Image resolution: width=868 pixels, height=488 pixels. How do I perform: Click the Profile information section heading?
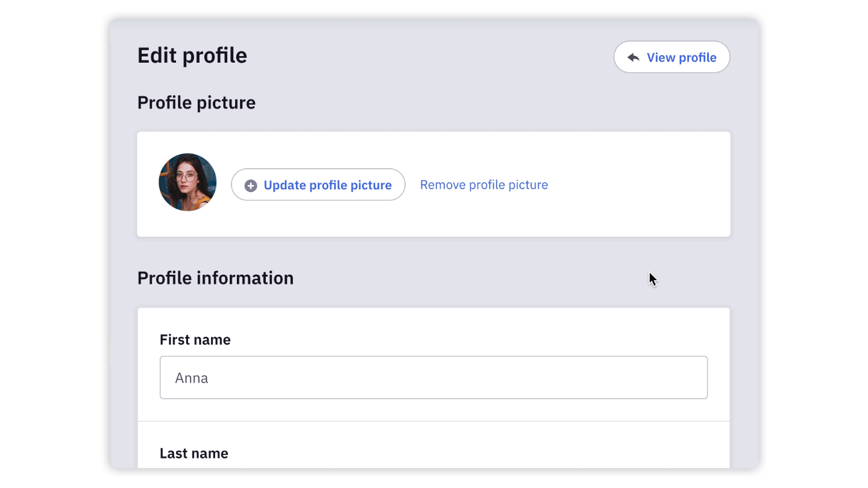point(216,278)
